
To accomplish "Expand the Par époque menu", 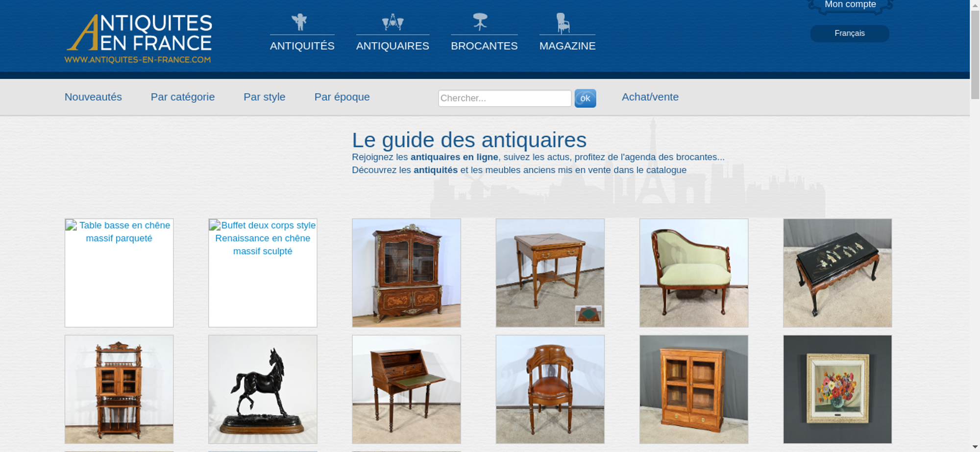I will [342, 97].
